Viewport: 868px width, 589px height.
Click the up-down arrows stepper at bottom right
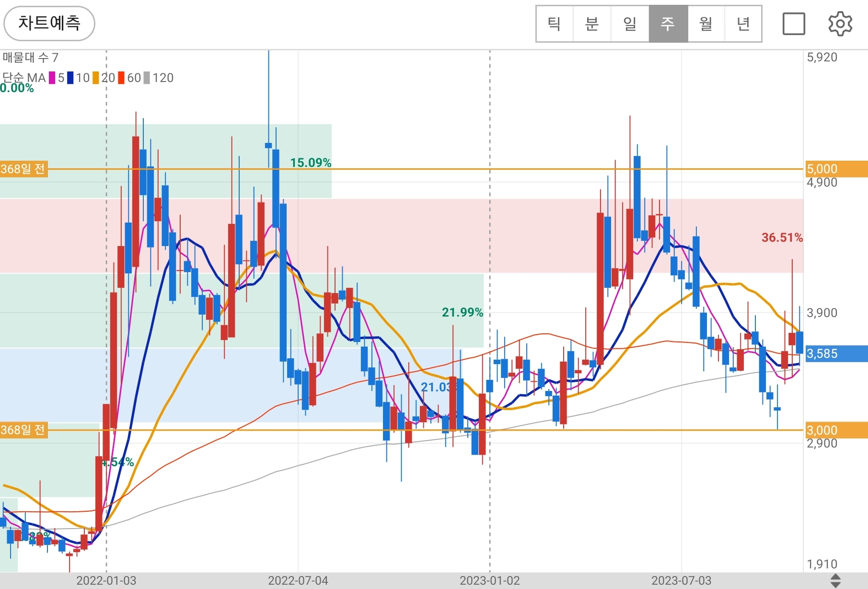tap(835, 580)
